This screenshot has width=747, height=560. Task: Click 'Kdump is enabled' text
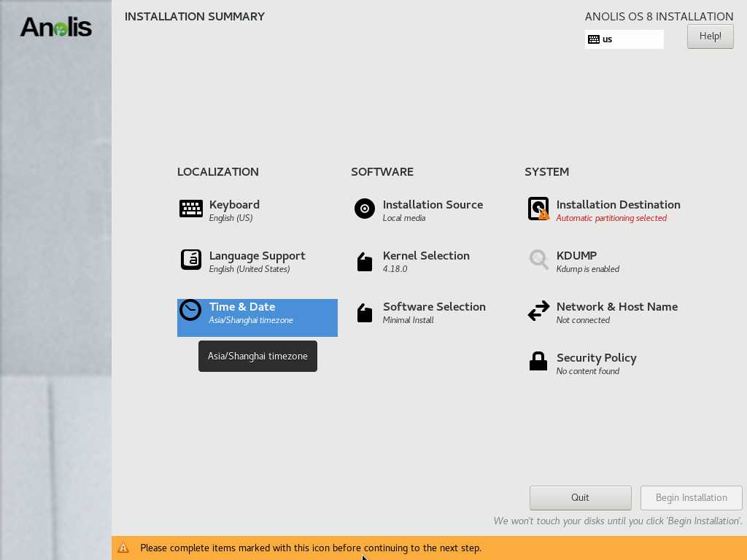click(x=587, y=269)
